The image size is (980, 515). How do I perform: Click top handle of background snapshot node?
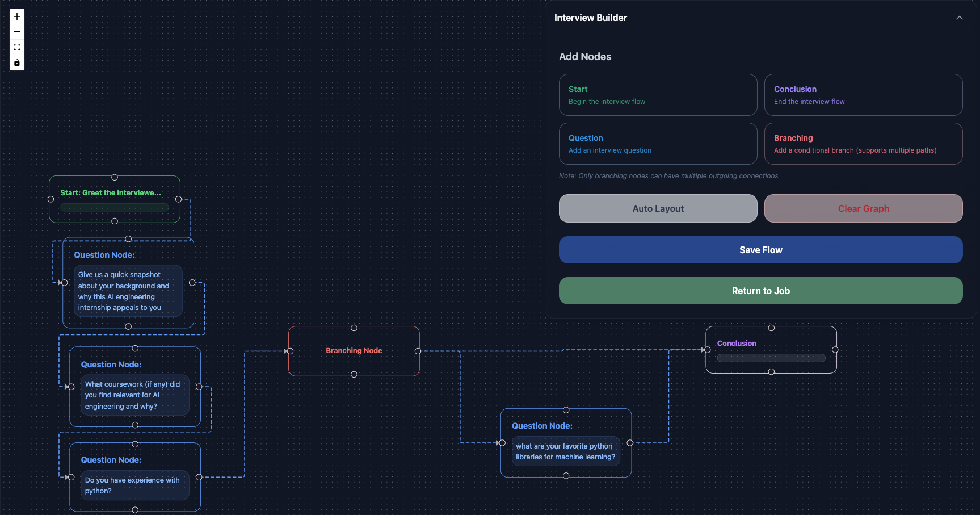(x=128, y=239)
